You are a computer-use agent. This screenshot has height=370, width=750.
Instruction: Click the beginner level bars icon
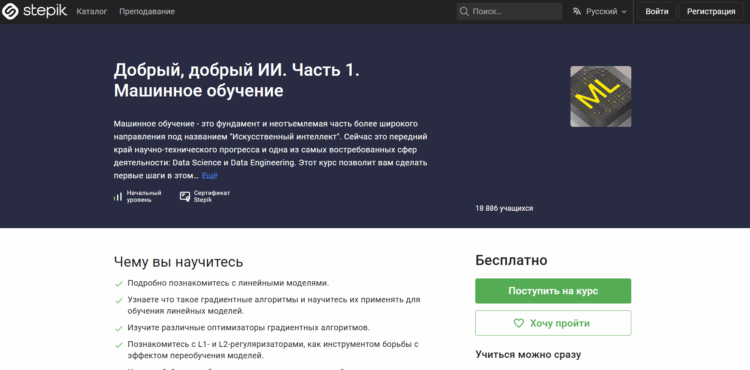(118, 196)
